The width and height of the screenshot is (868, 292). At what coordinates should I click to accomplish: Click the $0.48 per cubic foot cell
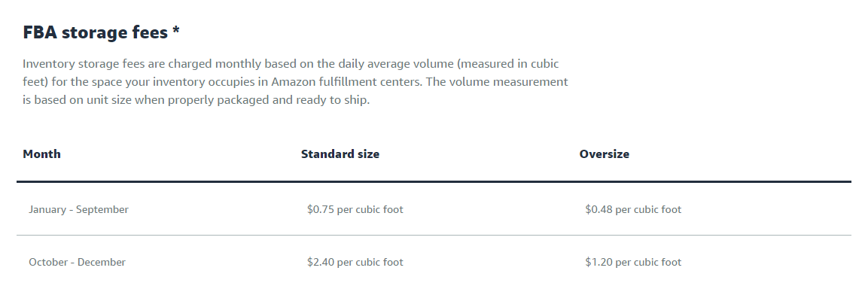633,210
